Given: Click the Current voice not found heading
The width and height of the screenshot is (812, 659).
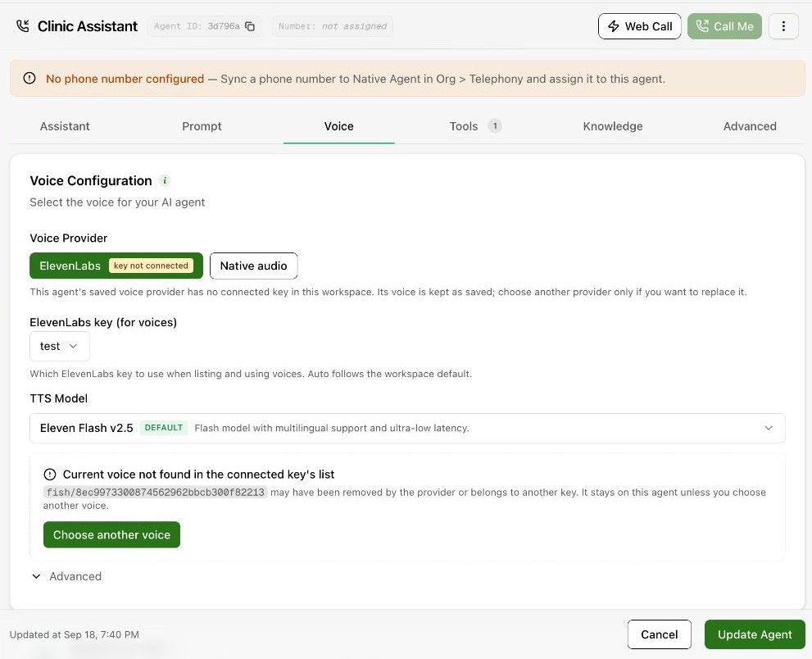Looking at the screenshot, I should click(x=198, y=474).
